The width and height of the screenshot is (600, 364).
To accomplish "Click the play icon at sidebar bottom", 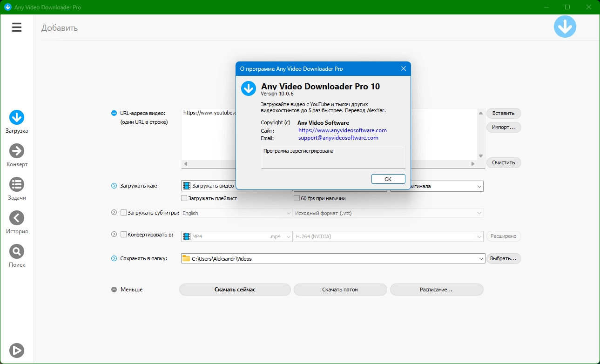I will click(17, 350).
